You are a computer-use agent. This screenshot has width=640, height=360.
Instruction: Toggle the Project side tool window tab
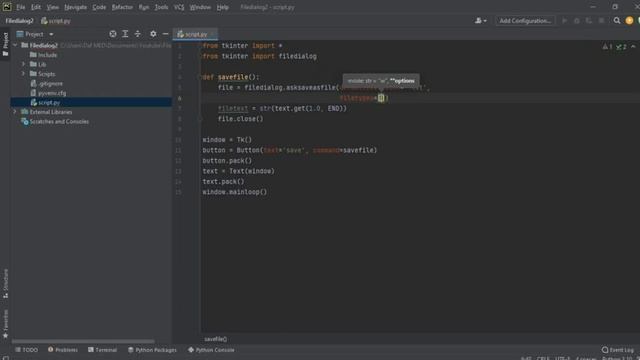5,44
